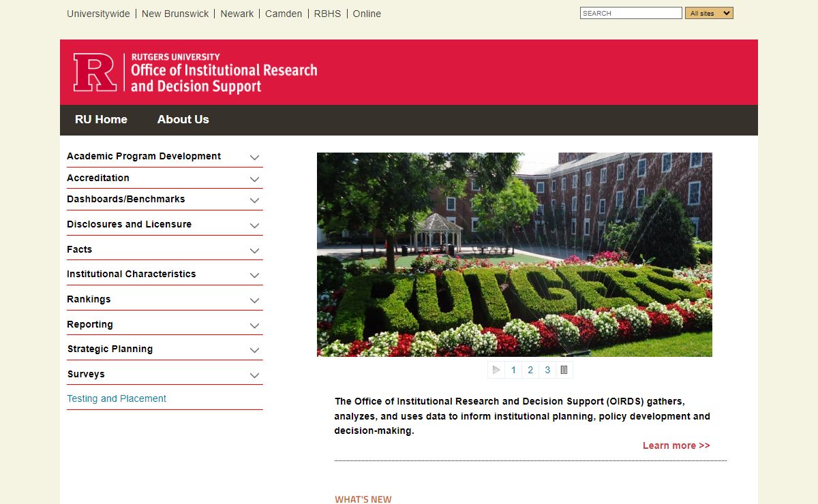Visit the Online link in top bar
The image size is (818, 504).
[x=367, y=14]
